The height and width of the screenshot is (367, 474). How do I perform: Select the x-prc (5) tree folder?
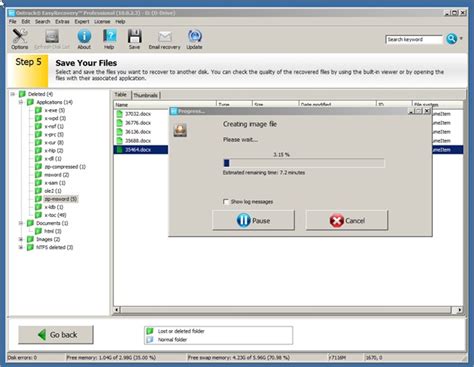[x=54, y=135]
